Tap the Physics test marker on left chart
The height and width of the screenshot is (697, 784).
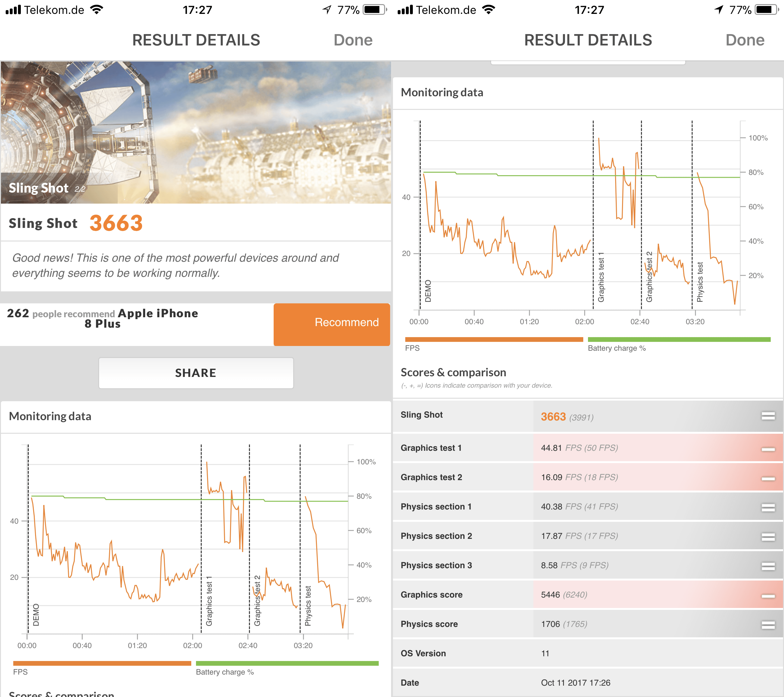(x=308, y=605)
